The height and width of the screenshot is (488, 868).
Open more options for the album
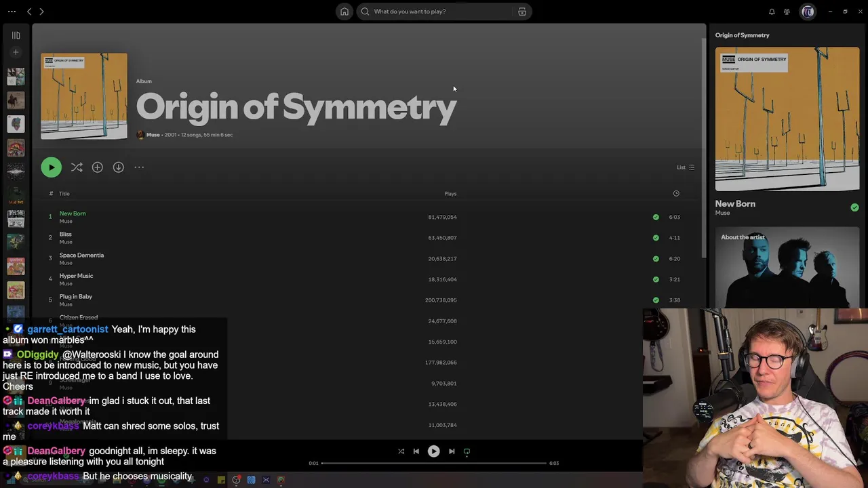point(139,167)
